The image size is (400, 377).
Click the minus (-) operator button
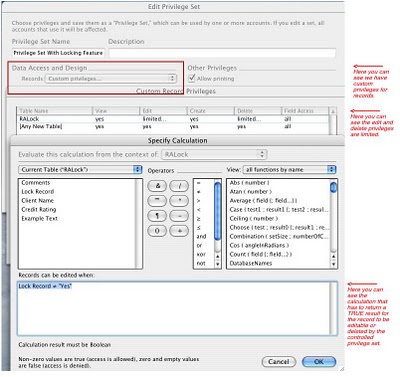pos(179,216)
